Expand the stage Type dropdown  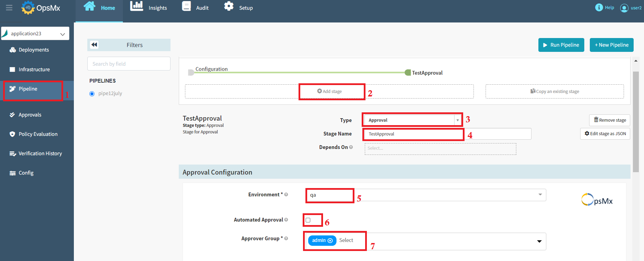458,120
